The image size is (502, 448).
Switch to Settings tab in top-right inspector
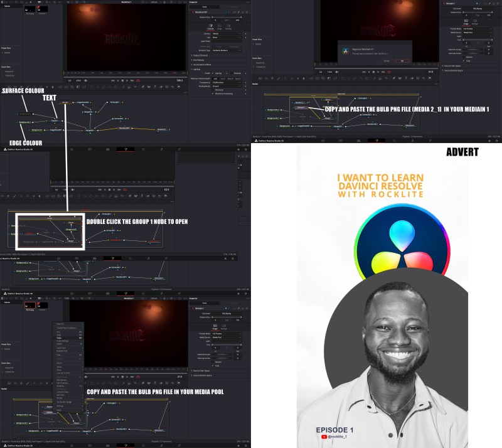tap(475, 22)
